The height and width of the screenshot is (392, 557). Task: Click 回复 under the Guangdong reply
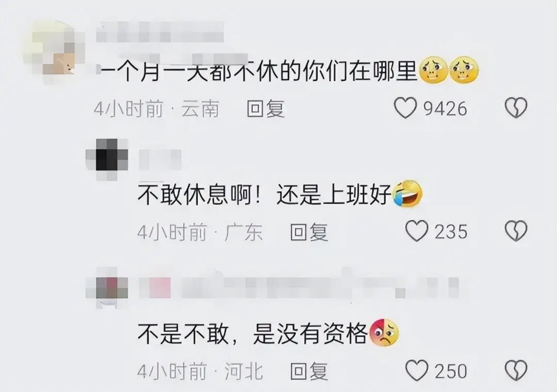tap(309, 232)
